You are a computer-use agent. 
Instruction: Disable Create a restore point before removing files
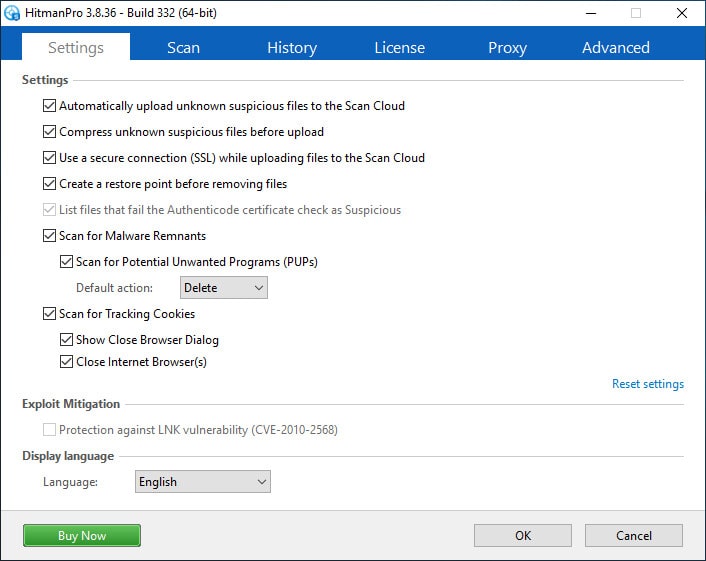(49, 184)
